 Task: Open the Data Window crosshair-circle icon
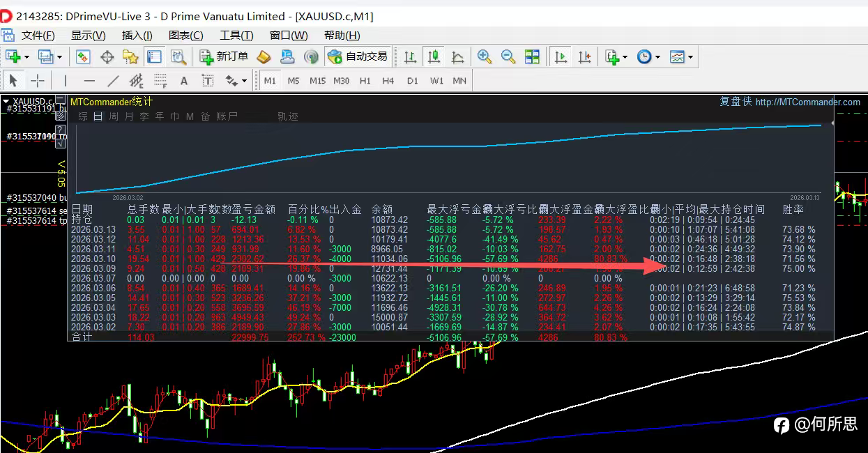tap(107, 56)
